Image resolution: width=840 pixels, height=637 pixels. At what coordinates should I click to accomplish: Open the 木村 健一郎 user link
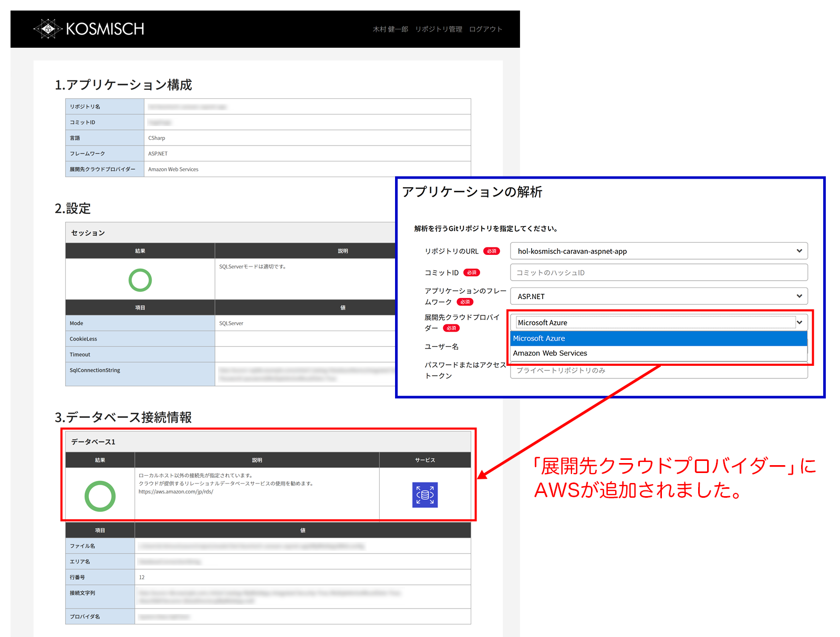390,29
